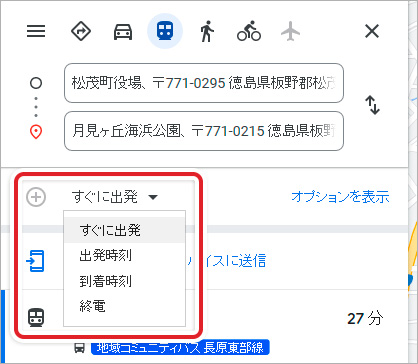Open the すぐに出発 departure dropdown

115,197
